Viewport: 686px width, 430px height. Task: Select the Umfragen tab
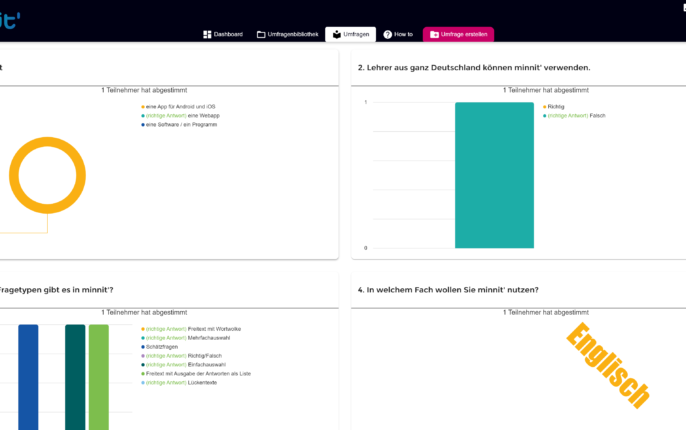[350, 34]
